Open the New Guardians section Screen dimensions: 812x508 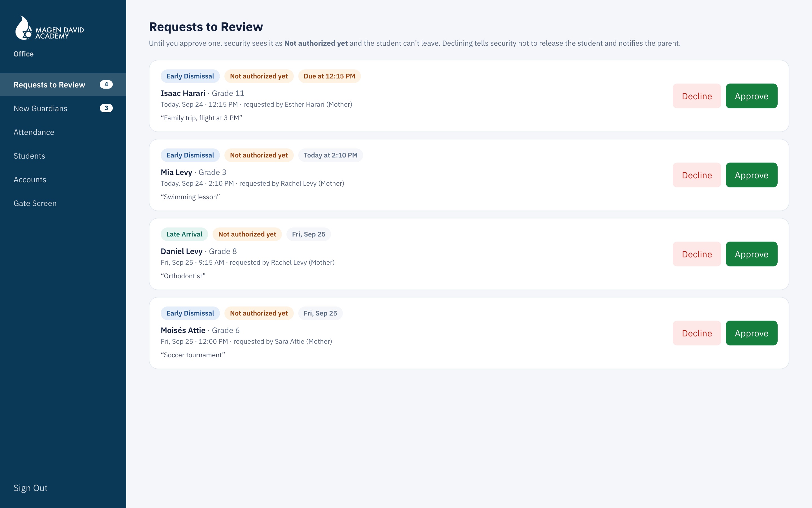coord(63,108)
